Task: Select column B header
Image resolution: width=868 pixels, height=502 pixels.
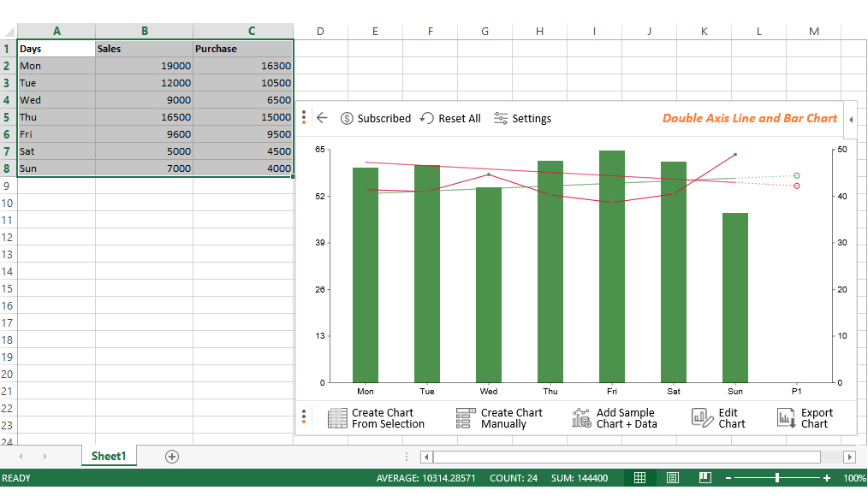Action: (x=145, y=31)
